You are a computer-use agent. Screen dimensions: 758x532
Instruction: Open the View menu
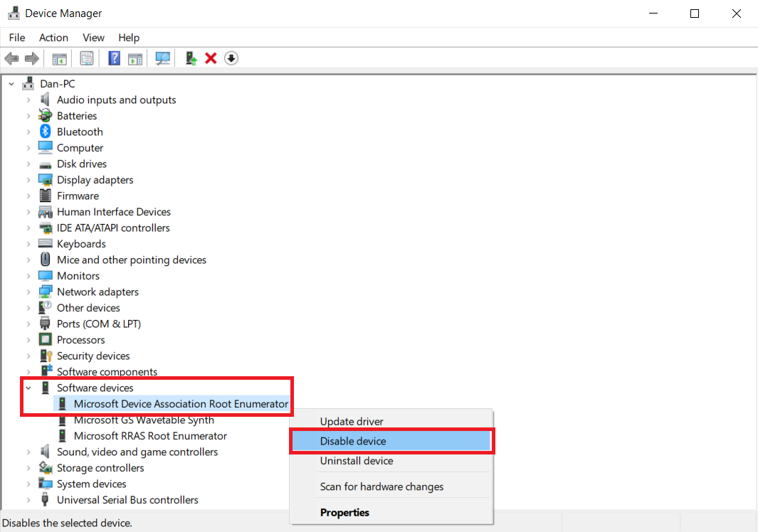(93, 37)
